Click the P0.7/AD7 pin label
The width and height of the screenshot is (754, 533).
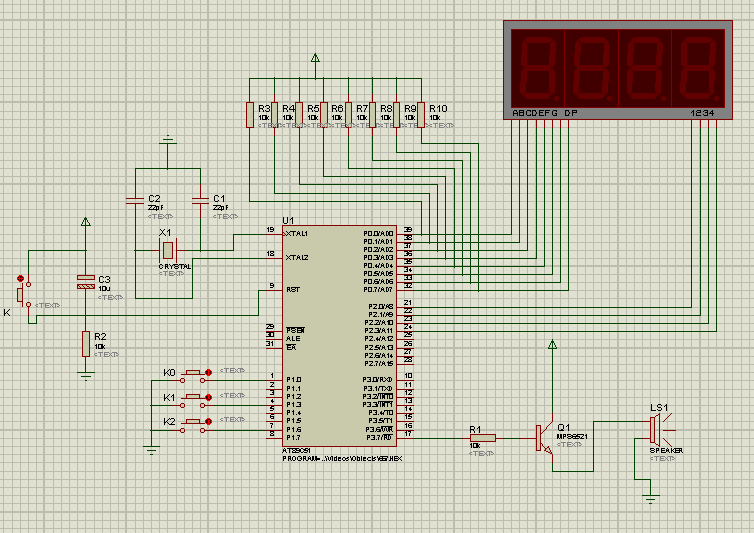pyautogui.click(x=378, y=290)
